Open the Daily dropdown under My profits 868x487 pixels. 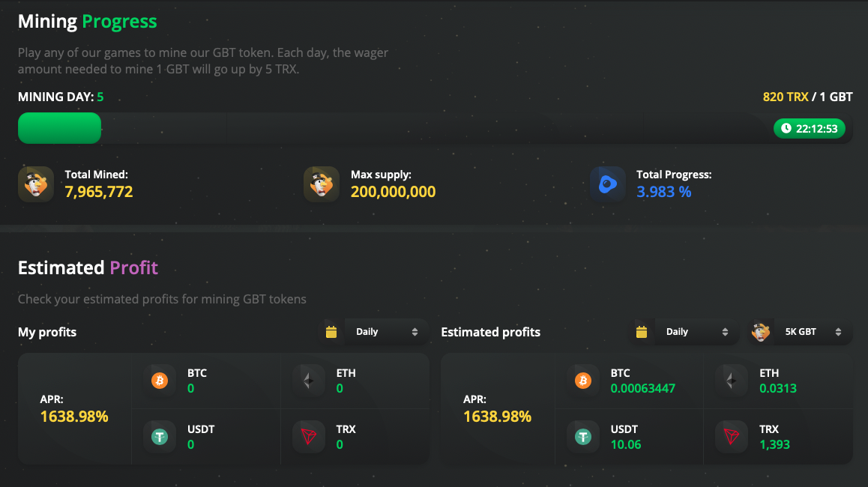click(386, 332)
